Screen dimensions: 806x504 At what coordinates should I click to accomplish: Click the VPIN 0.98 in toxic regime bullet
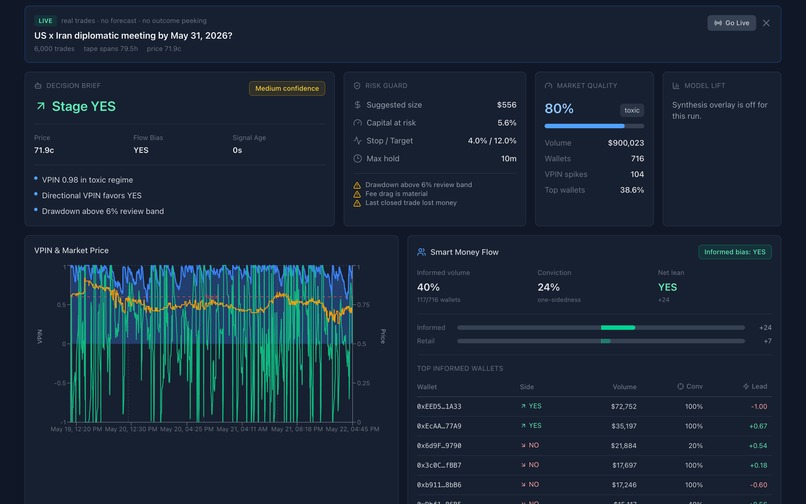click(x=87, y=180)
